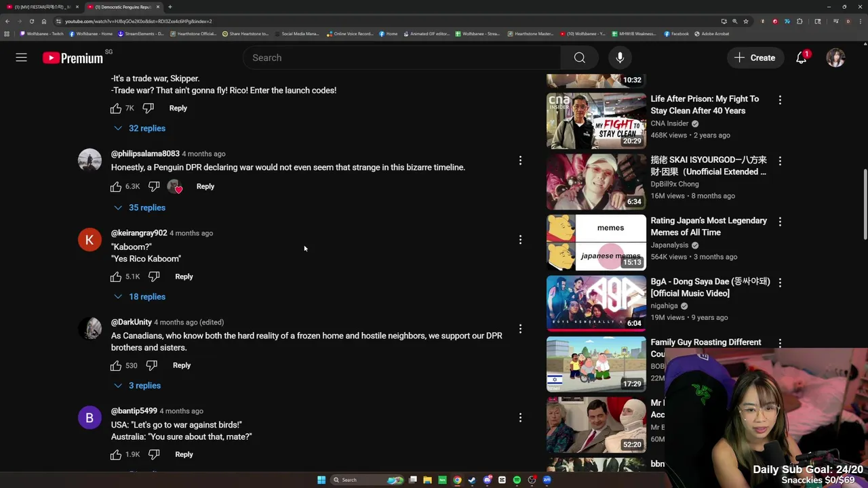868x488 pixels.
Task: Focus the YouTube search field
Action: [x=401, y=58]
